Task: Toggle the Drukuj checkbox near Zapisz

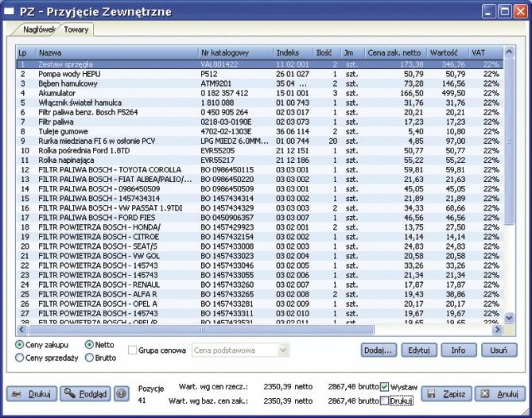Action: (x=384, y=401)
